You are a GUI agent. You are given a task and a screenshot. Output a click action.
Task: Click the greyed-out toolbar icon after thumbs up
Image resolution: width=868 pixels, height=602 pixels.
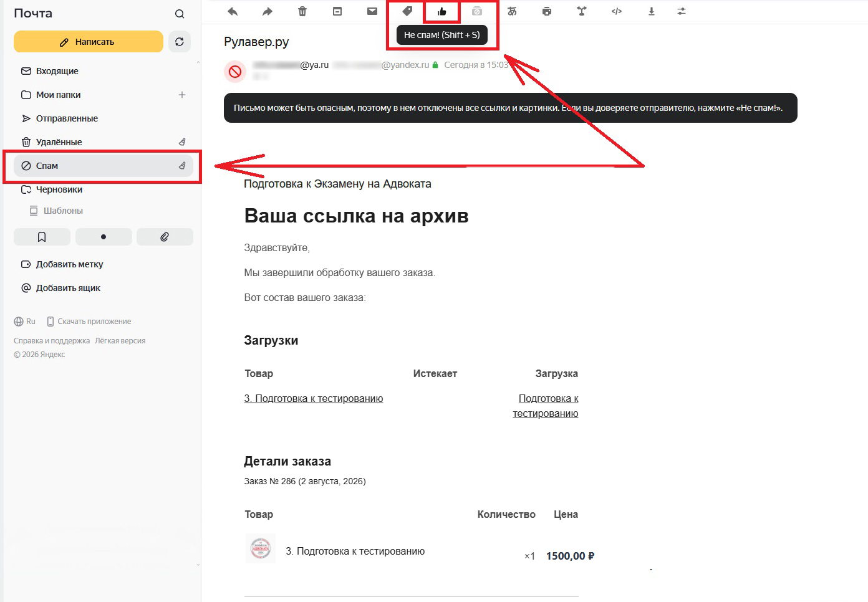point(477,11)
